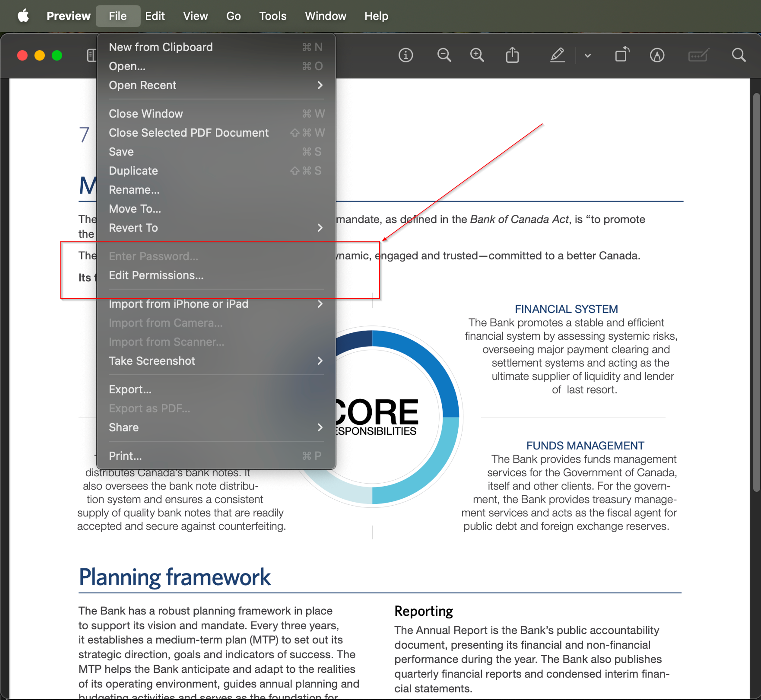
Task: Click the FINANCIAL SYSTEM heading
Action: pyautogui.click(x=566, y=309)
